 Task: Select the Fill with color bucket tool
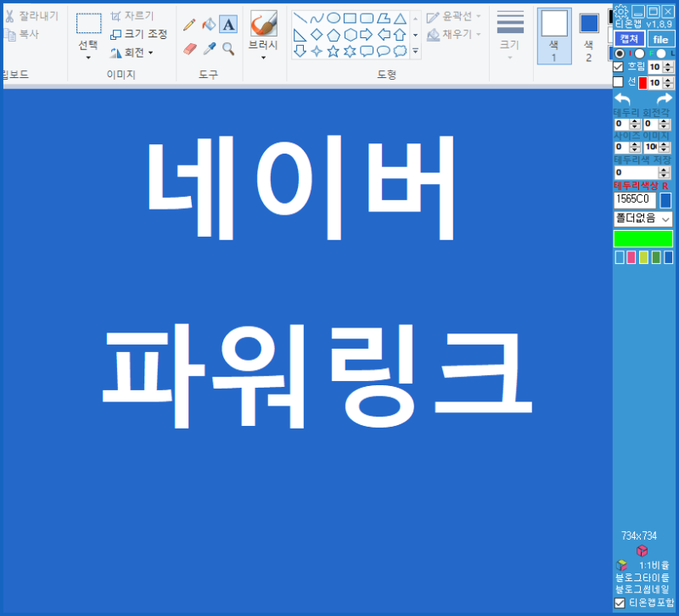pos(209,25)
